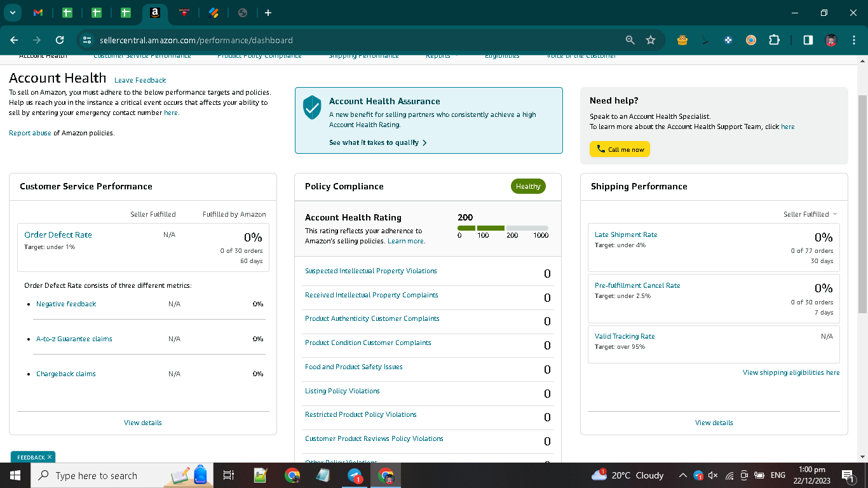Screen dimensions: 868x488
Task: View details of Customer Service Performance
Action: 143,423
